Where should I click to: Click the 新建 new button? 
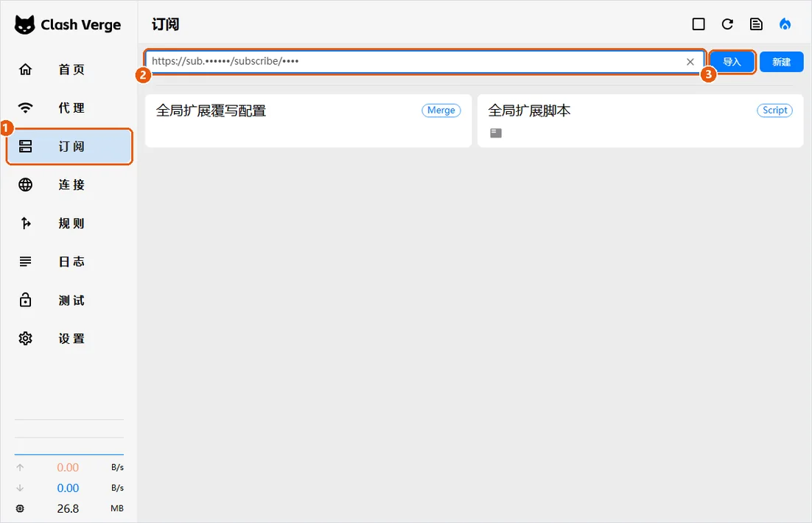pos(782,62)
